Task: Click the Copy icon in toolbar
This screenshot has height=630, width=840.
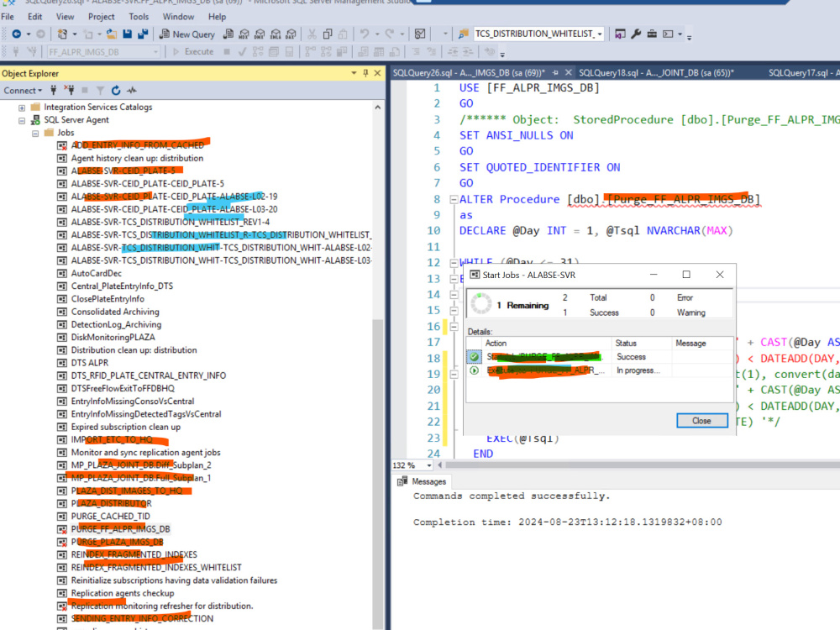Action: (x=328, y=34)
